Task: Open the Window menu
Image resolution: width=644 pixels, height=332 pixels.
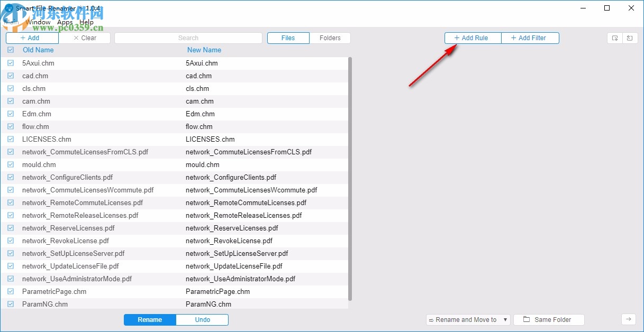Action: 39,22
